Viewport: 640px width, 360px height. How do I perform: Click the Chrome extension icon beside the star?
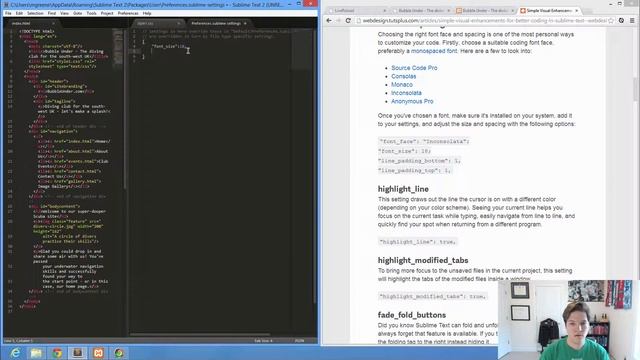pyautogui.click(x=621, y=20)
